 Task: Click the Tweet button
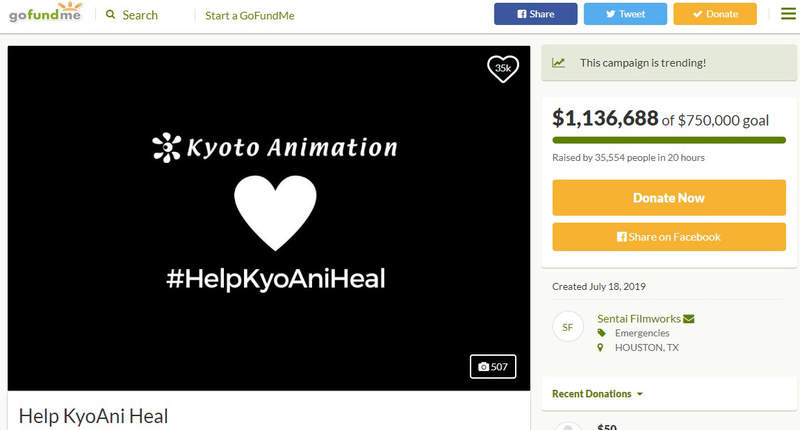(x=625, y=14)
